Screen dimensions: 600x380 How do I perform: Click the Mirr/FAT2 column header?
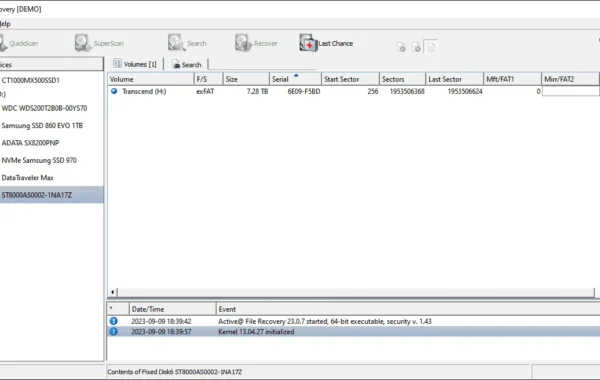pyautogui.click(x=570, y=79)
